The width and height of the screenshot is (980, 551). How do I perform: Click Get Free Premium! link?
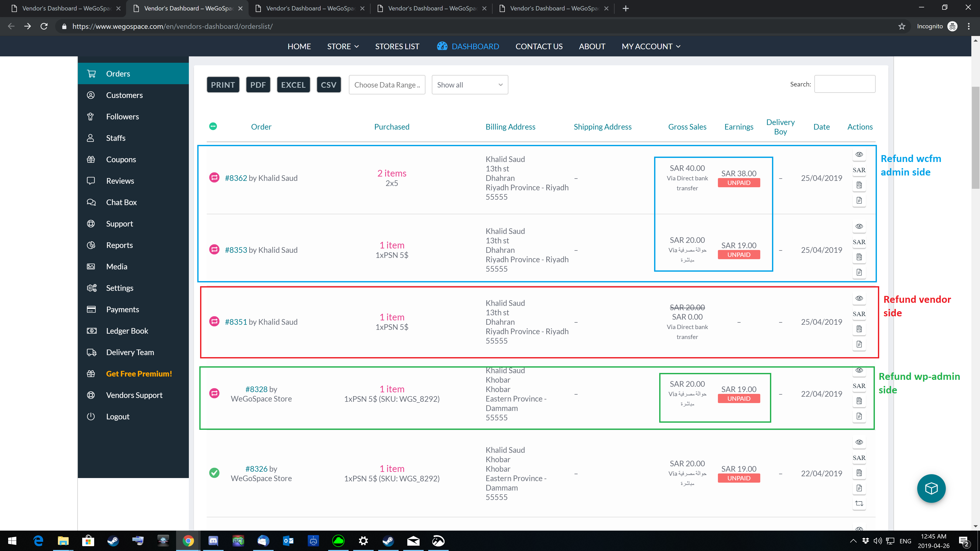[x=139, y=373]
